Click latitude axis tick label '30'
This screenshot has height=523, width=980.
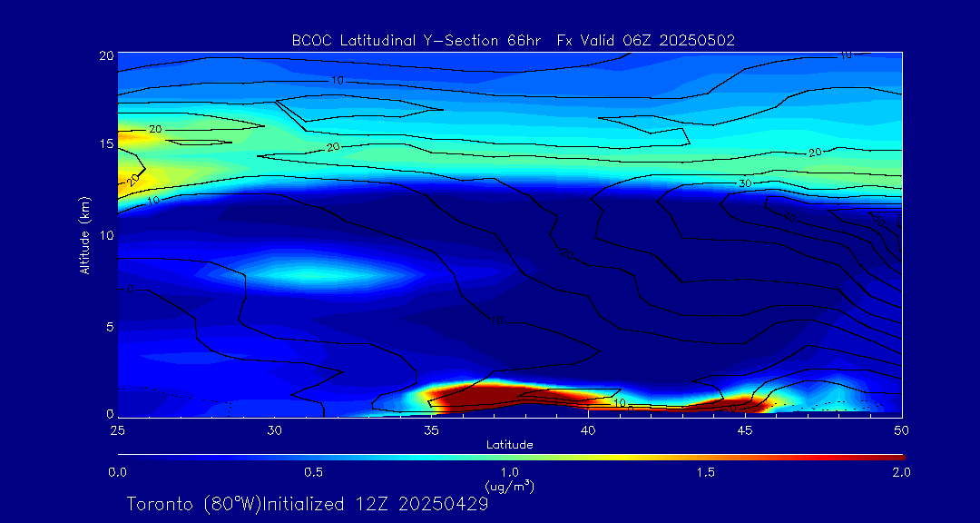tap(274, 430)
